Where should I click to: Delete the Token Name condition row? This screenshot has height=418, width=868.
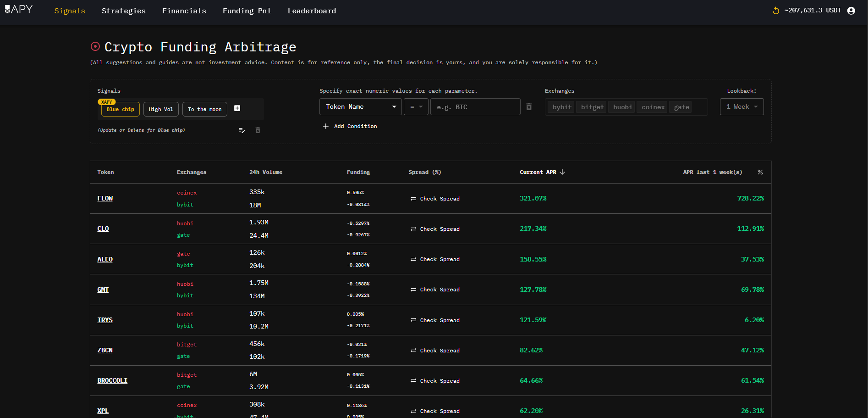(x=529, y=107)
